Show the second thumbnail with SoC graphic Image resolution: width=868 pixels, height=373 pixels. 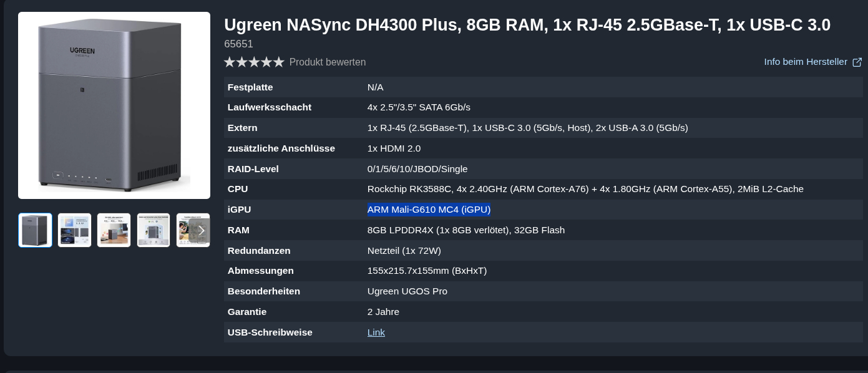pyautogui.click(x=74, y=230)
